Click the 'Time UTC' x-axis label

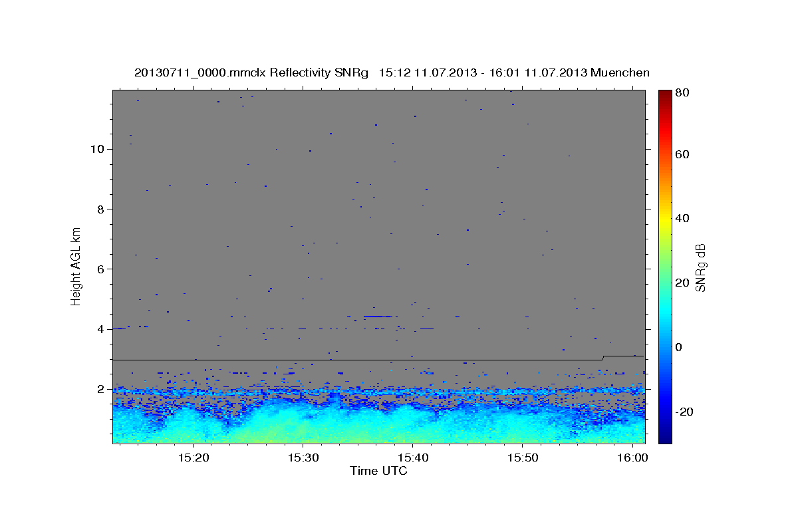(x=378, y=471)
